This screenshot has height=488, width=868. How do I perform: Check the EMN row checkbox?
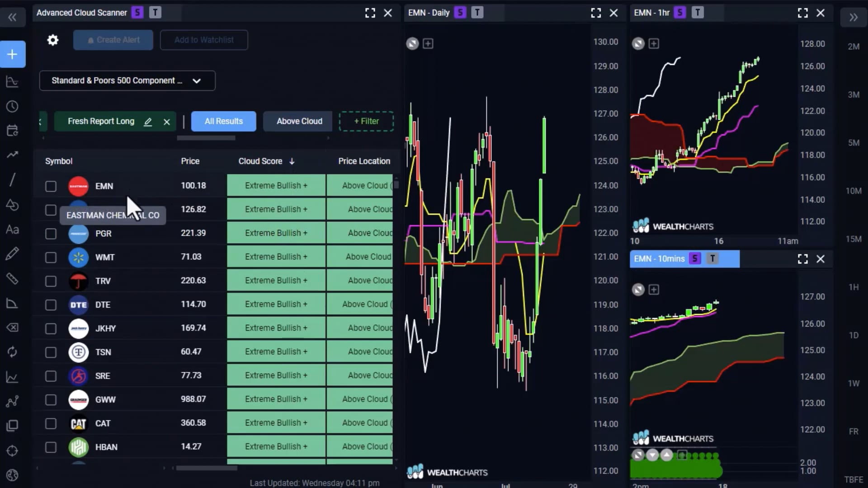click(51, 186)
